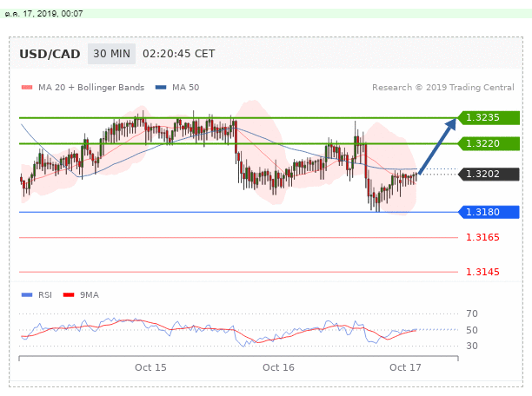Click the 02:20:45 CET timestamp
532x396 pixels.
pyautogui.click(x=179, y=54)
